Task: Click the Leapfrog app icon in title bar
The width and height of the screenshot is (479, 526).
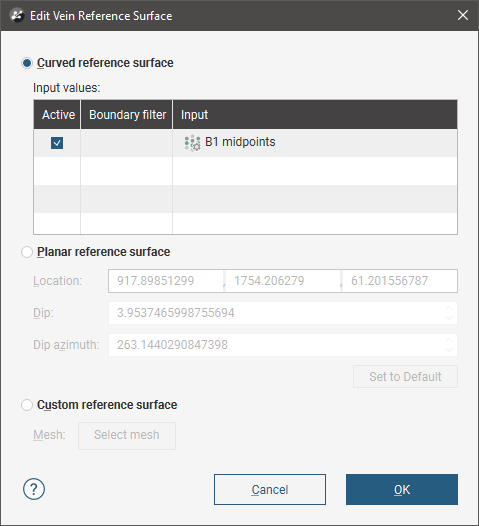Action: pos(17,15)
